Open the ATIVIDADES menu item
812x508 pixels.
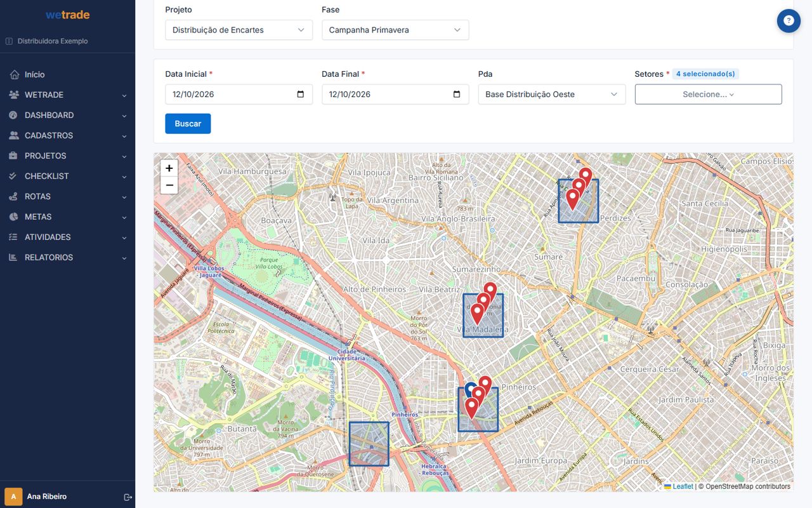67,237
